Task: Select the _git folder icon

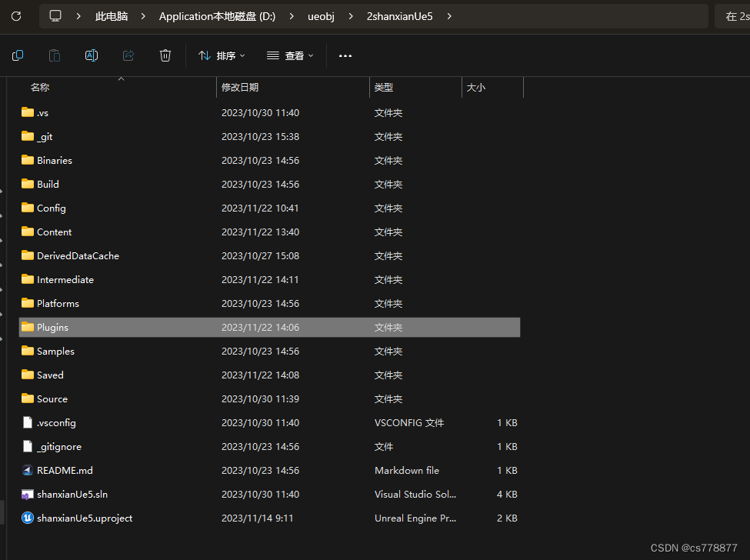Action: (28, 136)
